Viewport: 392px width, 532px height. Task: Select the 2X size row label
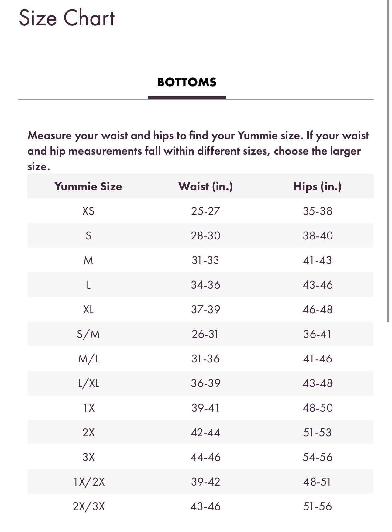click(x=88, y=432)
